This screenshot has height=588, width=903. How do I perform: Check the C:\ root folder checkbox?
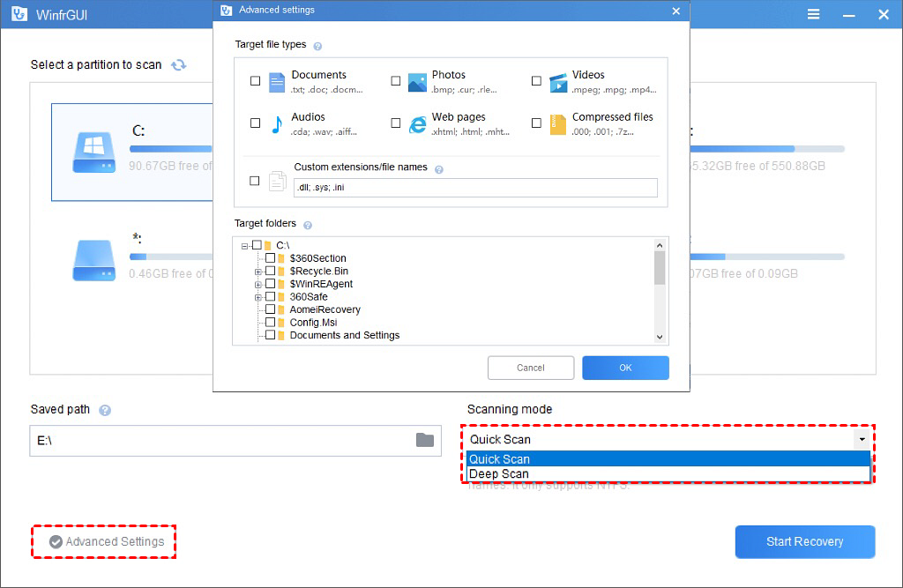pyautogui.click(x=257, y=245)
